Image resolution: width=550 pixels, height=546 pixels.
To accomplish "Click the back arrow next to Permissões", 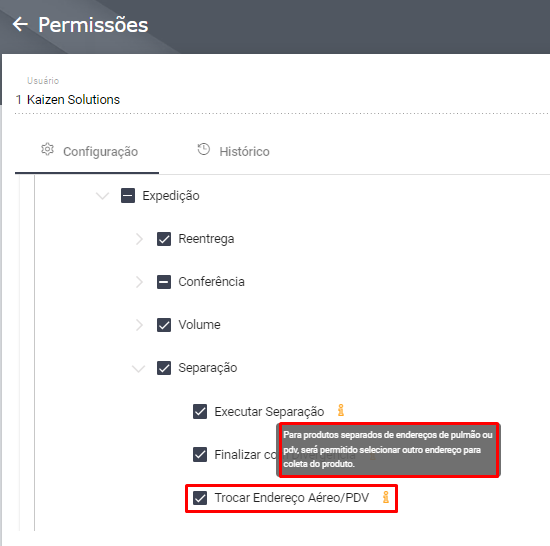I will coord(20,24).
